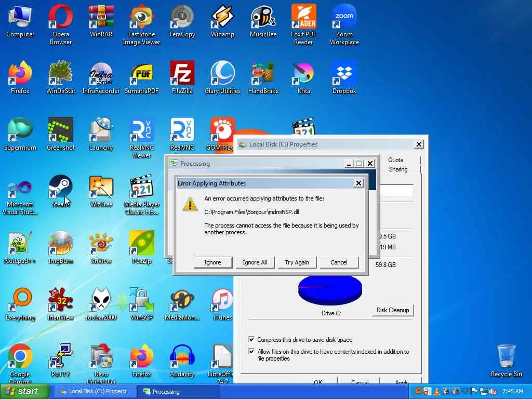Open MusicBee desktop shortcut

[263, 20]
